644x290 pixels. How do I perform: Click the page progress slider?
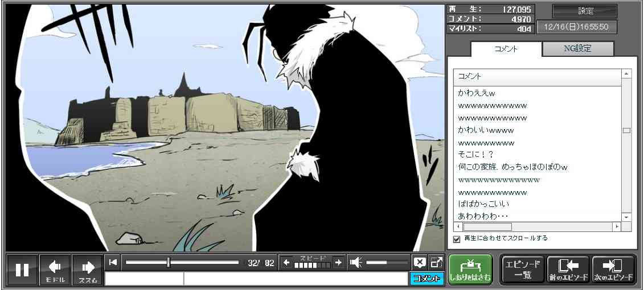(x=182, y=262)
